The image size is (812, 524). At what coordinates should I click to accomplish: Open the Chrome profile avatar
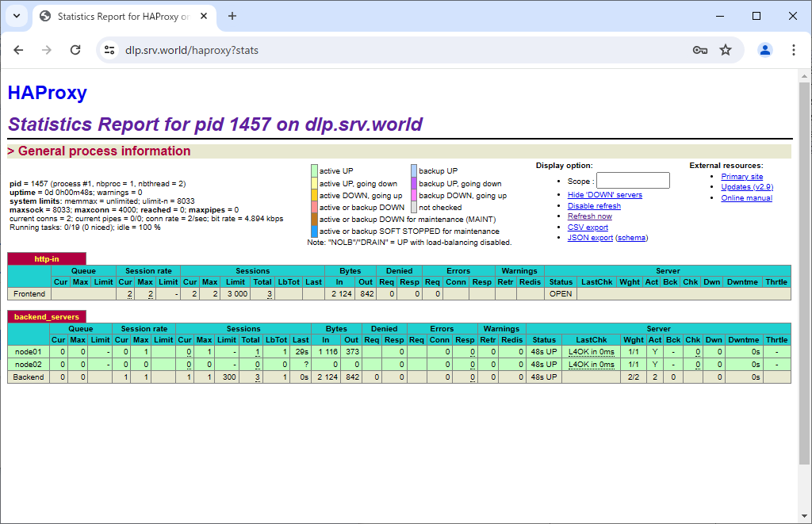click(765, 50)
